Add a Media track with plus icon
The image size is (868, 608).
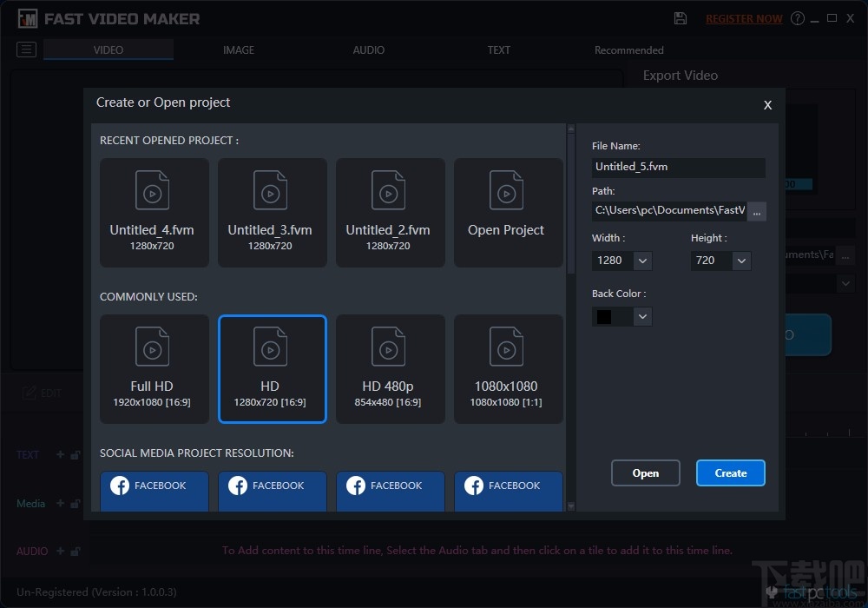(x=61, y=504)
